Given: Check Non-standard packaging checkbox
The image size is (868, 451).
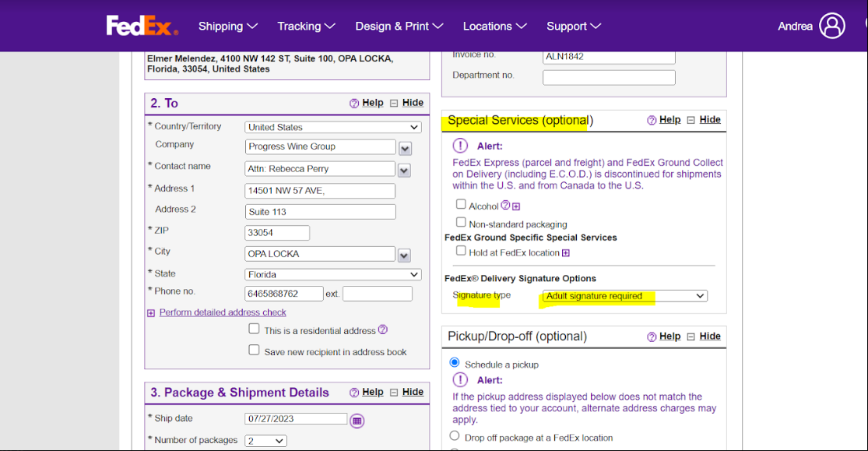Looking at the screenshot, I should click(x=461, y=222).
